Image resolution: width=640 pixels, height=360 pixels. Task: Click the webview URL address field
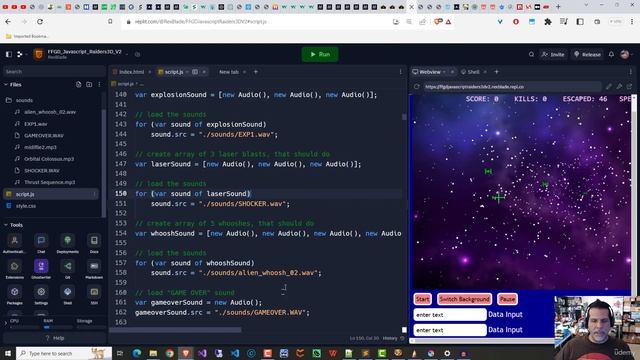point(512,87)
